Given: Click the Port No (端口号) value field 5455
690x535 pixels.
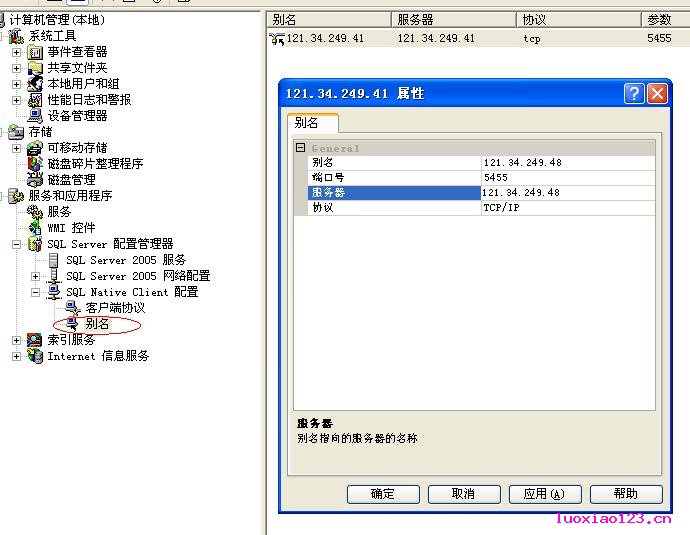Looking at the screenshot, I should (568, 178).
